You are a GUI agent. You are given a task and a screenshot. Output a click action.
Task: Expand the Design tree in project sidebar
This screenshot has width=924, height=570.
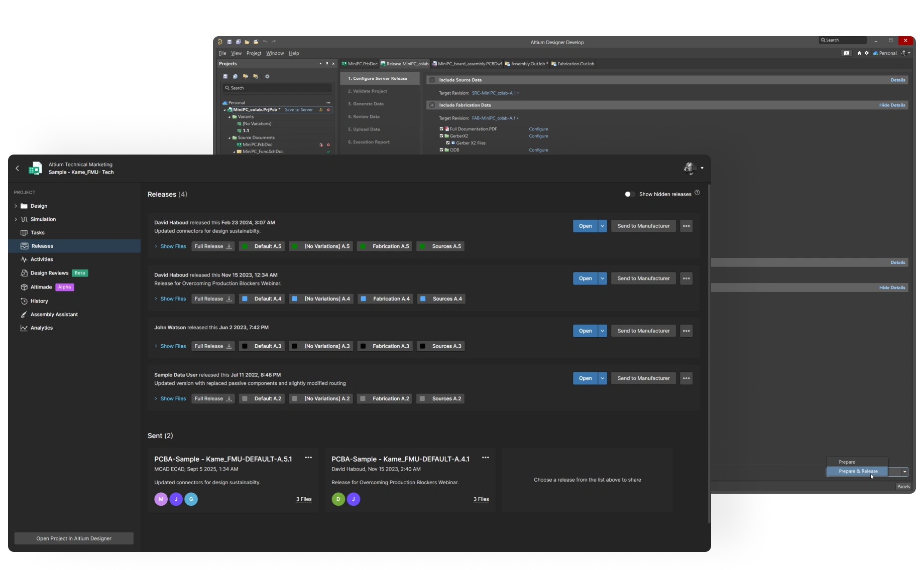tap(16, 206)
